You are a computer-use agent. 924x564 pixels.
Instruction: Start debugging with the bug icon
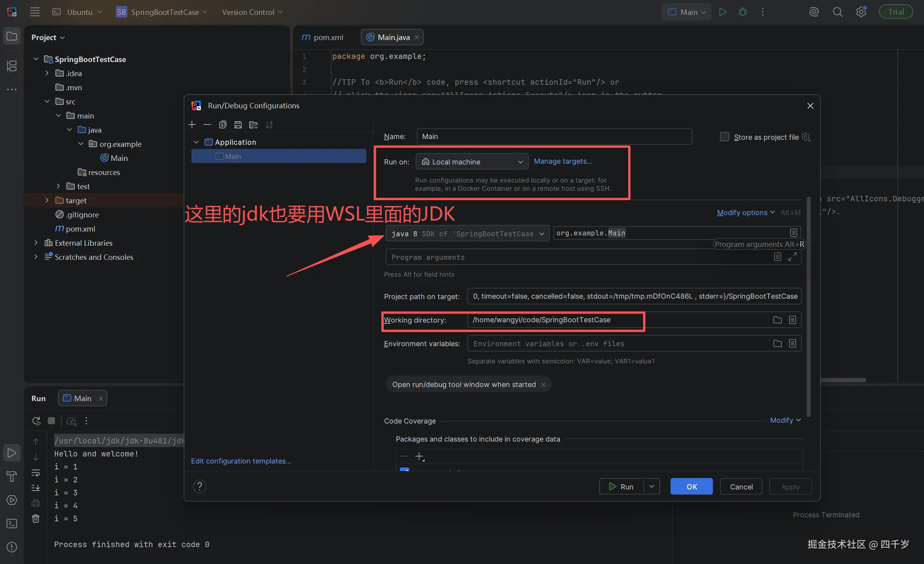(x=743, y=12)
